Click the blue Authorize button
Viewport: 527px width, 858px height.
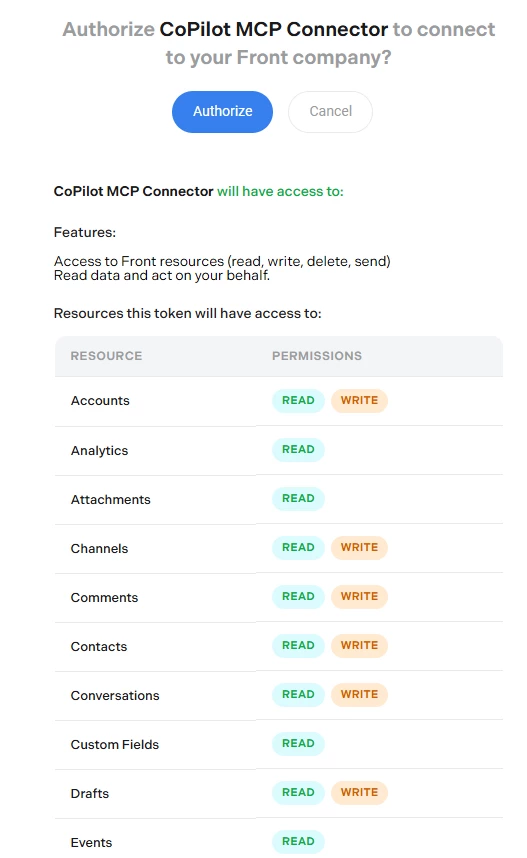222,112
